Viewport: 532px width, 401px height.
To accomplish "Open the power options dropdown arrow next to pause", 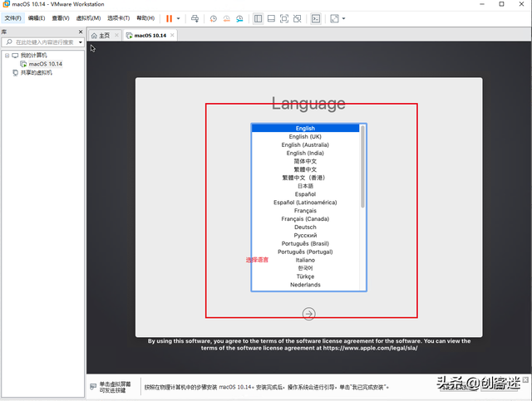I will click(x=178, y=18).
